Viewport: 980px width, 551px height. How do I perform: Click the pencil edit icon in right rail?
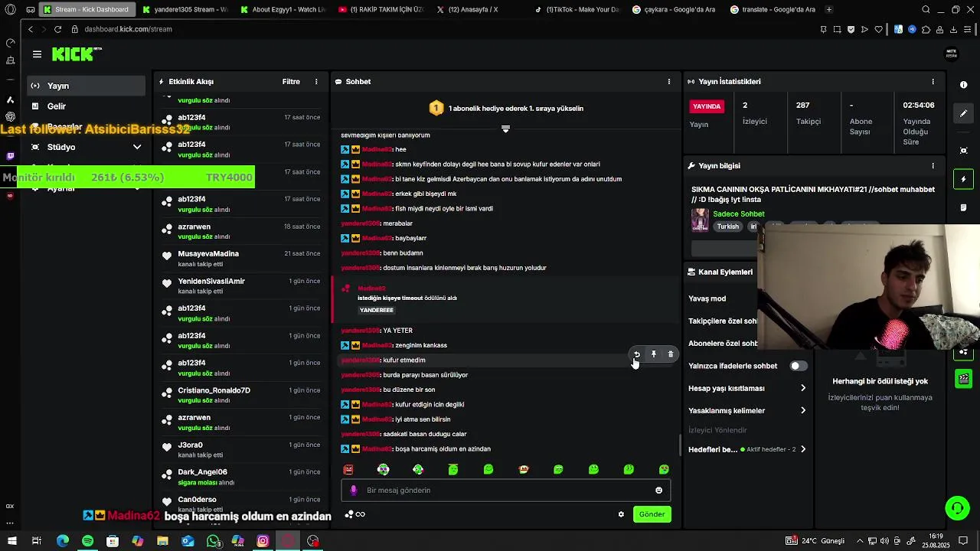click(x=964, y=114)
